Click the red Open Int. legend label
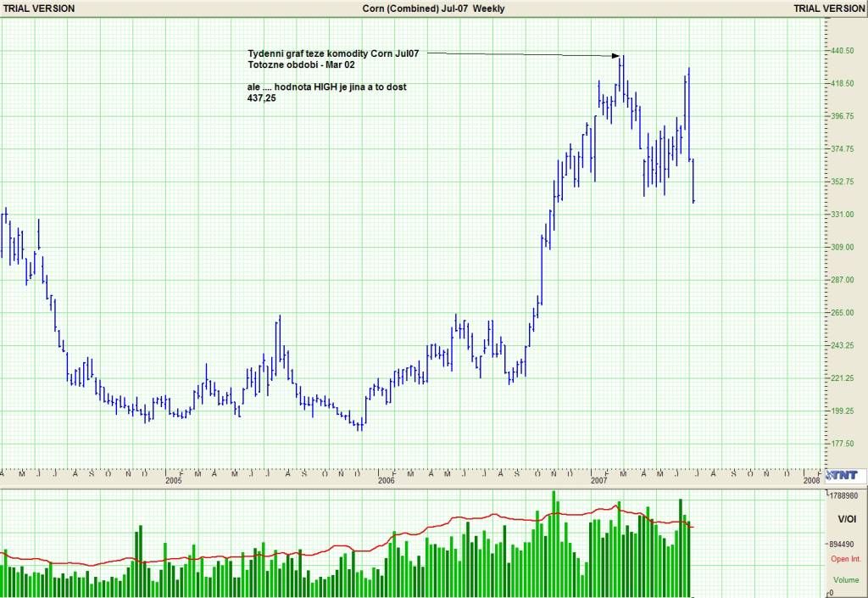Viewport: 868px width, 598px height. click(846, 559)
